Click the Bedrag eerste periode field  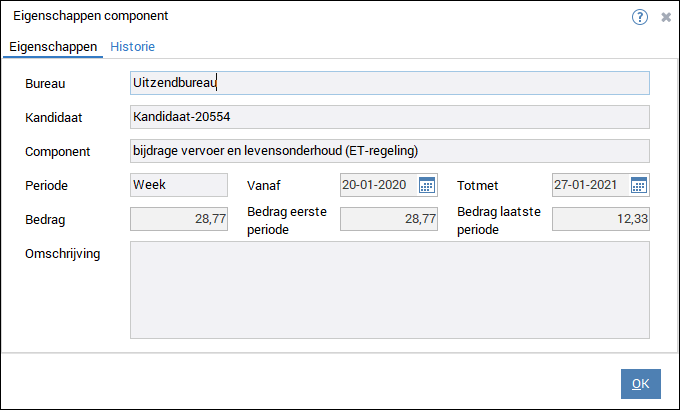[389, 219]
